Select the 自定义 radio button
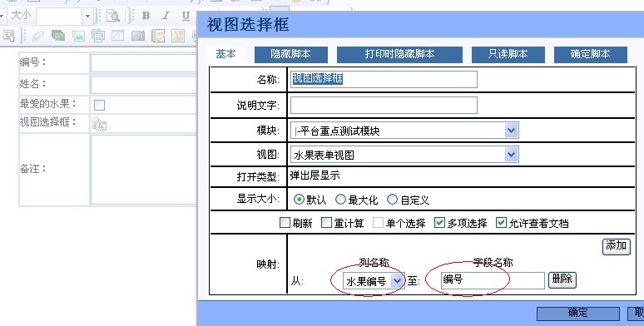Screen dimensions: 644x326 click(392, 200)
